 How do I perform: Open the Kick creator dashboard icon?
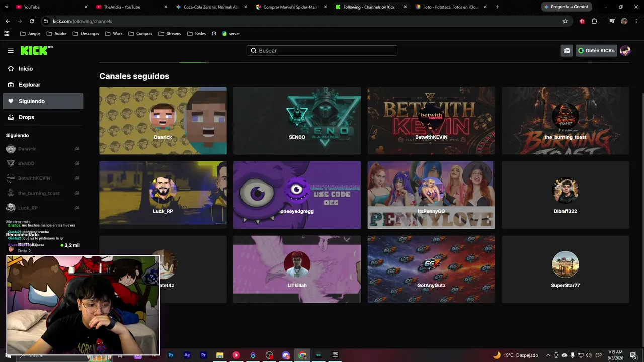567,51
